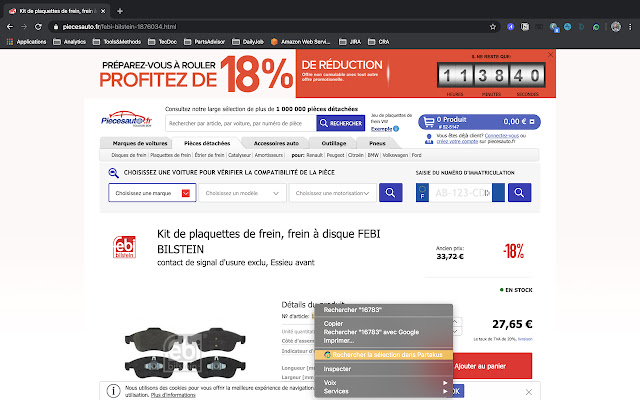The image size is (640, 400).
Task: Click Plaquettes de frein link
Action: tap(171, 155)
